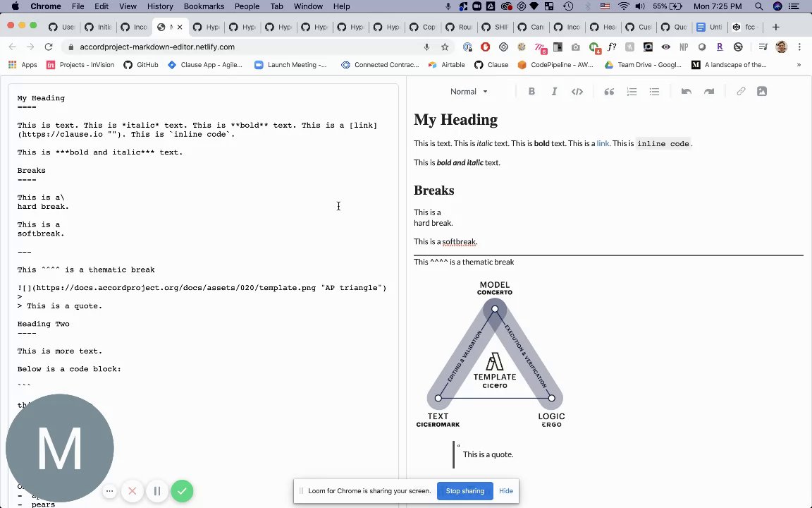Apply inline code formatting icon

(x=577, y=91)
